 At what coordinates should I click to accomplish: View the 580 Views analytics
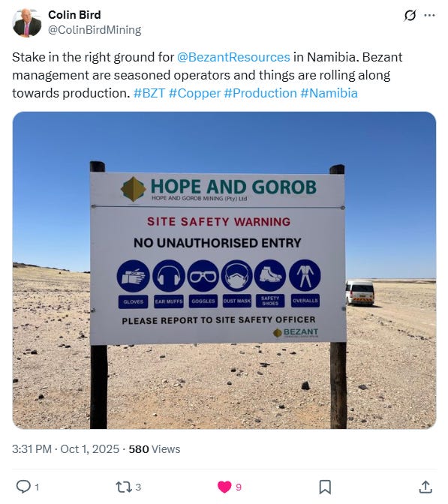point(155,449)
